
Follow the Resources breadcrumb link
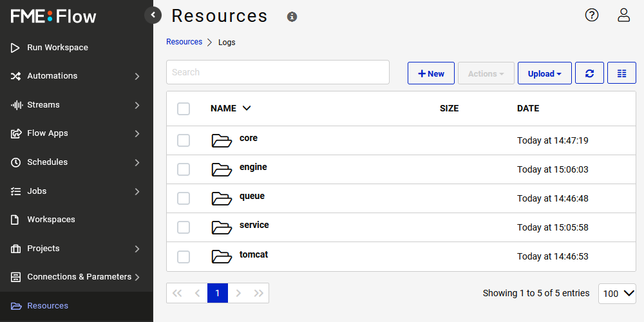(184, 42)
